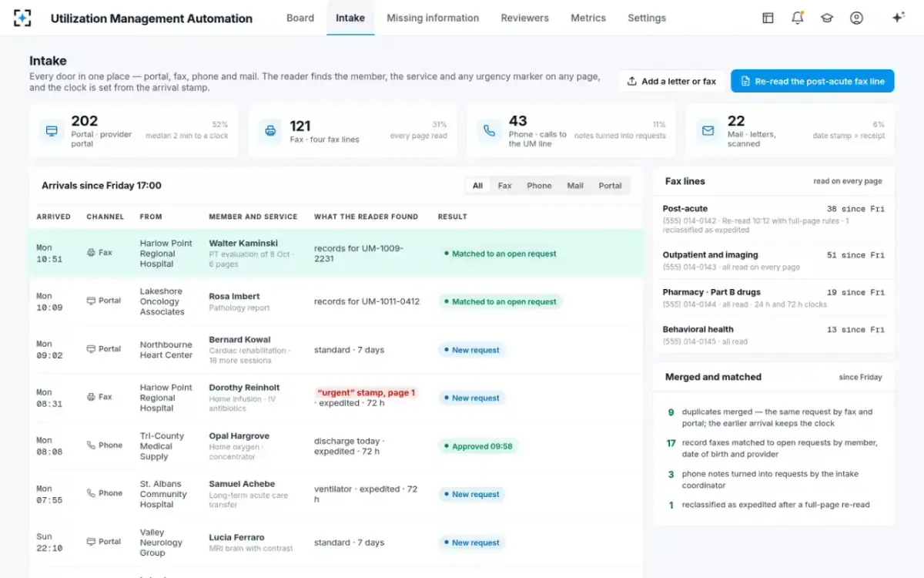This screenshot has height=578, width=924.
Task: Go to the Reviewers tab
Action: [x=525, y=18]
